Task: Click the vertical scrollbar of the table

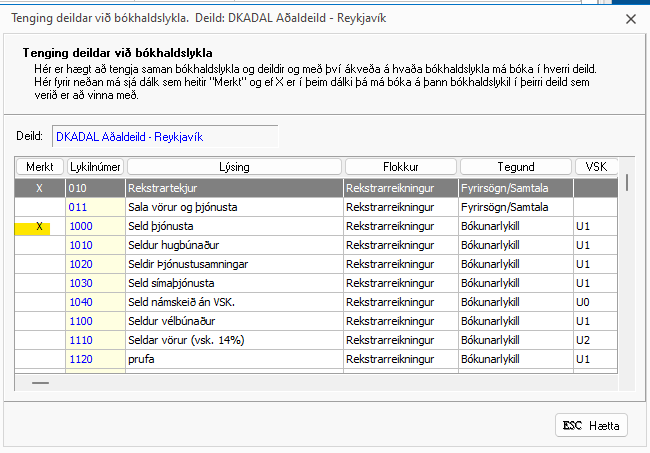Action: (x=627, y=280)
